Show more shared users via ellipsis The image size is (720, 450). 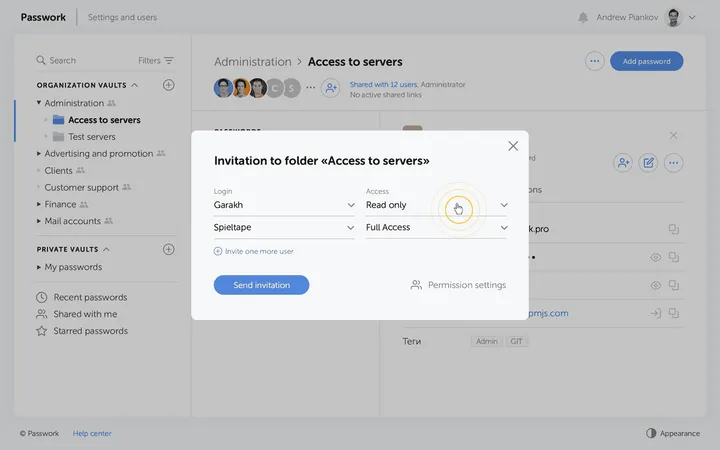coord(311,87)
